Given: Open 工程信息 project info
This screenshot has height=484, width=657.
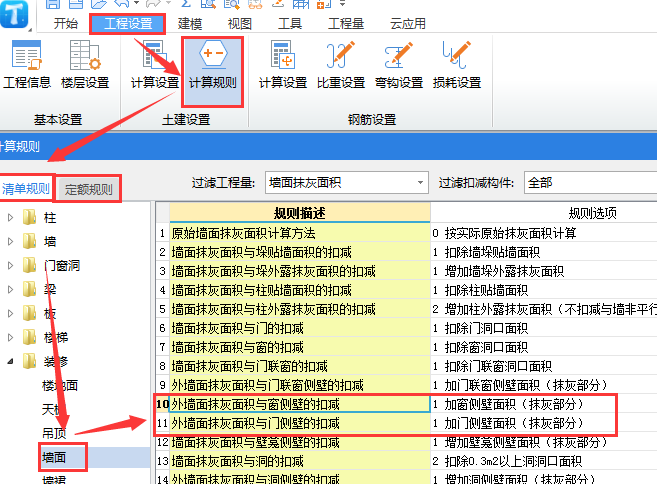Looking at the screenshot, I should point(27,65).
